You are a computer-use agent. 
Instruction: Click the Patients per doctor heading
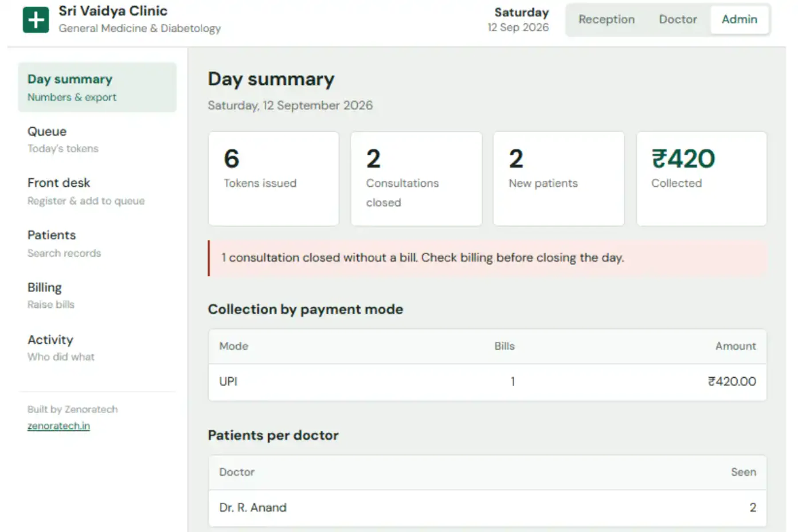coord(273,435)
